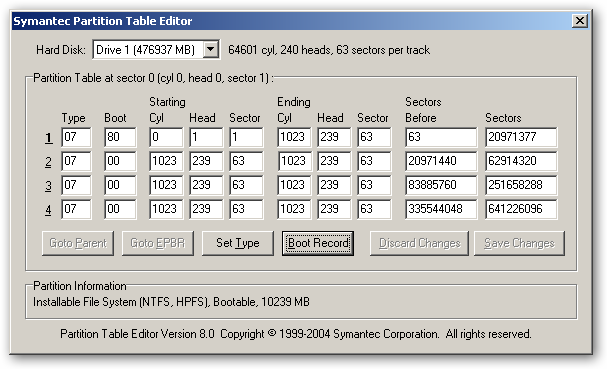Edit Starting Head field of partition 1
The image size is (607, 369).
click(x=206, y=137)
